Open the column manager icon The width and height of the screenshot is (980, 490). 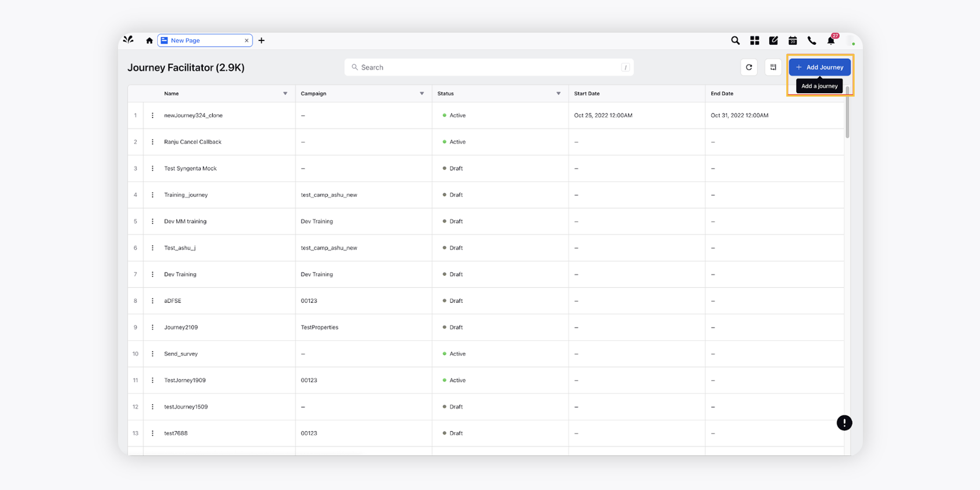click(x=773, y=67)
